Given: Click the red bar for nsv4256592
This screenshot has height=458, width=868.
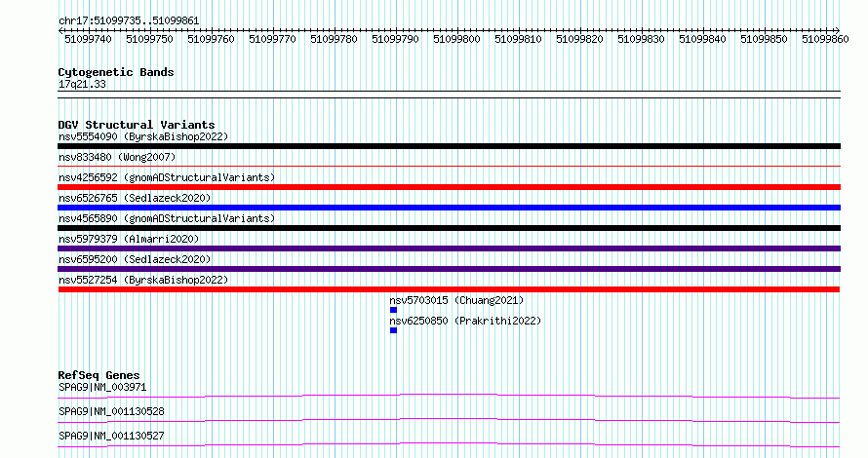Looking at the screenshot, I should tap(449, 187).
